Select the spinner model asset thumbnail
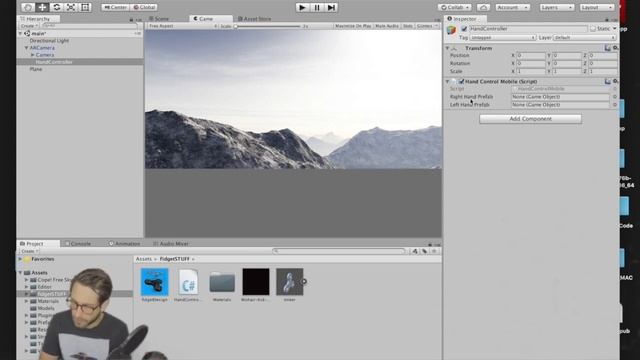 pyautogui.click(x=289, y=282)
